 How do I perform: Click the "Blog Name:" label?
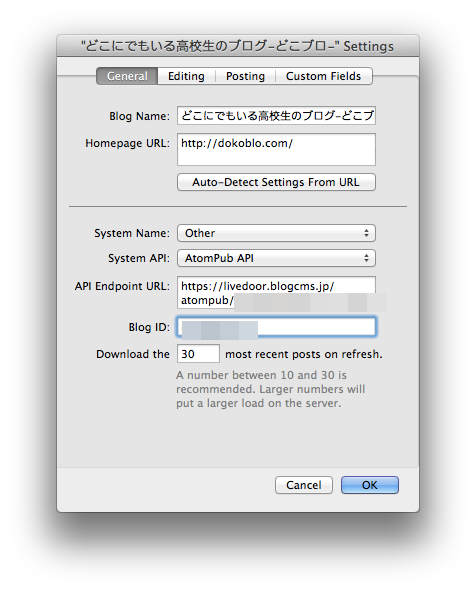pyautogui.click(x=139, y=116)
